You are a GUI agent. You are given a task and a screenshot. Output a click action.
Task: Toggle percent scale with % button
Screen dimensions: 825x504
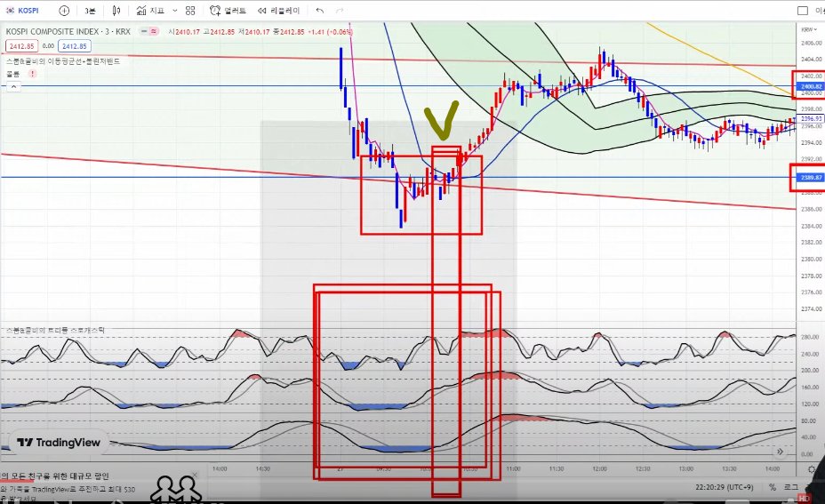point(773,488)
